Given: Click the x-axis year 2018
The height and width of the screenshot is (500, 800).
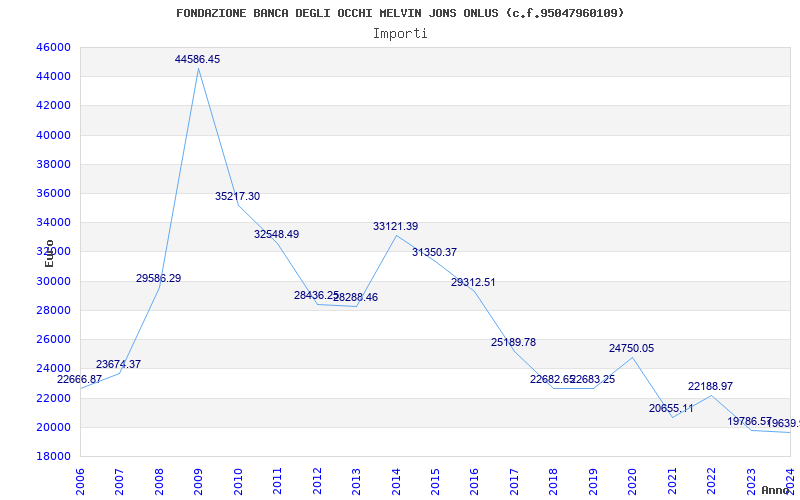Looking at the screenshot, I should tap(554, 481).
